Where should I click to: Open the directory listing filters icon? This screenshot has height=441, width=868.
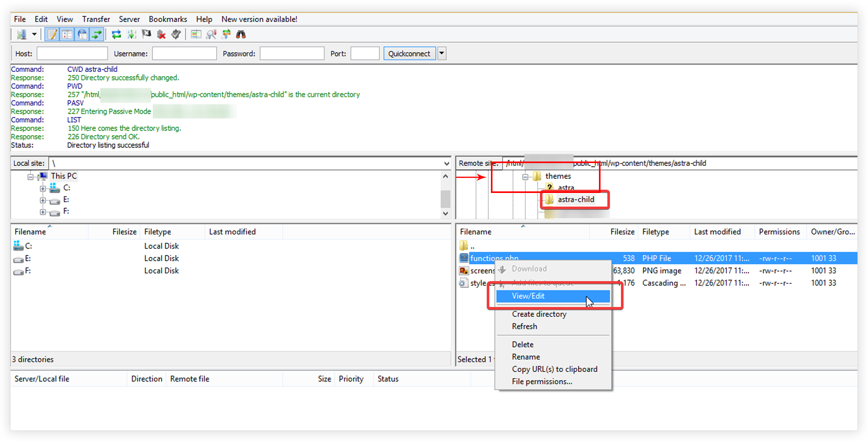196,35
